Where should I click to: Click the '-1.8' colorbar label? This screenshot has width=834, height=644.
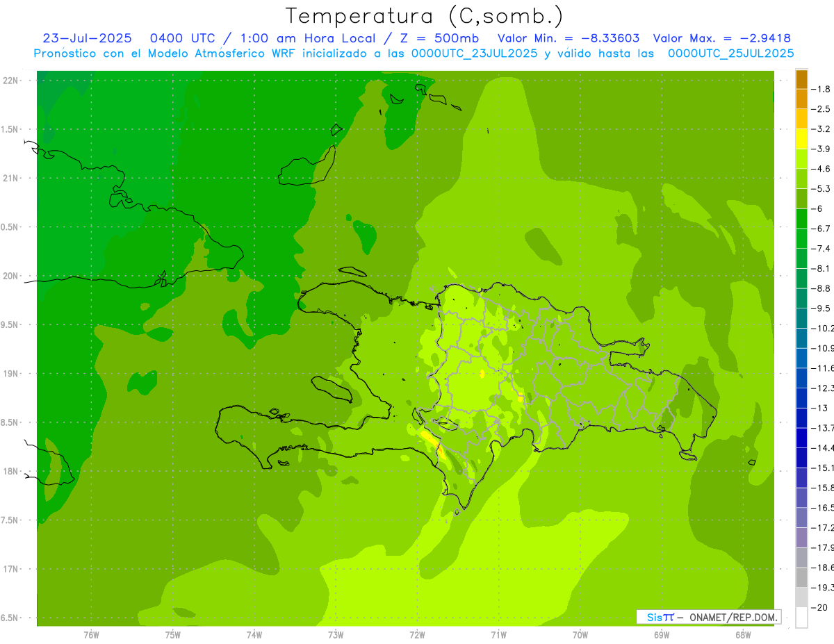click(822, 89)
